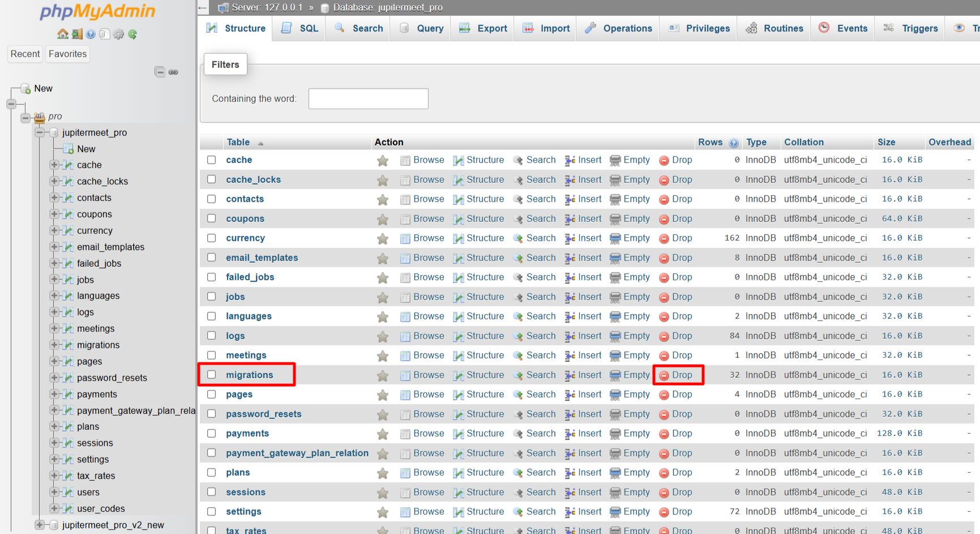
Task: Click the Home icon under the phpMyAdmin logo
Action: pos(62,34)
